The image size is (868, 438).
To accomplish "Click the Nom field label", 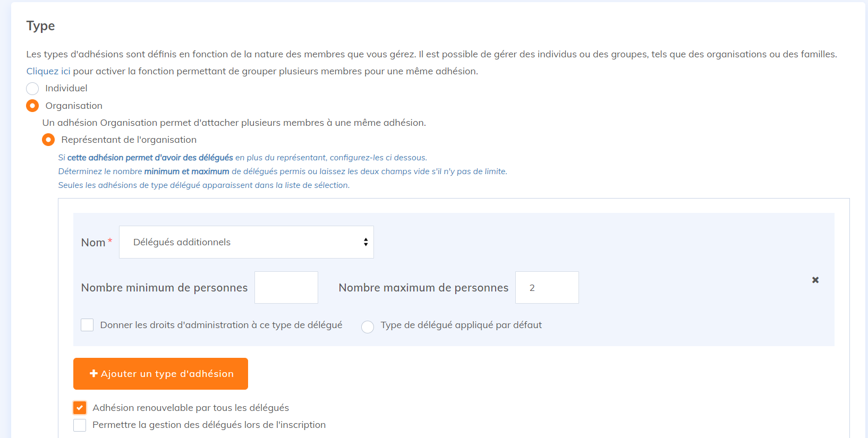I will (x=93, y=243).
